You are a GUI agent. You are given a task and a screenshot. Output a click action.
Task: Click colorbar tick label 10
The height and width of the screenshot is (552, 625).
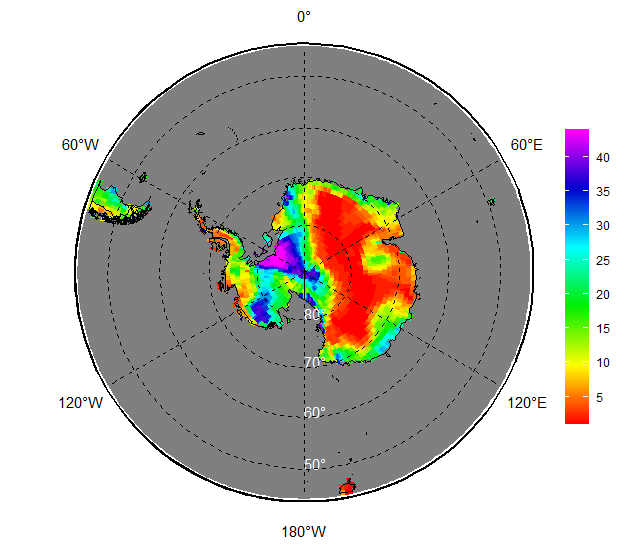click(x=603, y=363)
